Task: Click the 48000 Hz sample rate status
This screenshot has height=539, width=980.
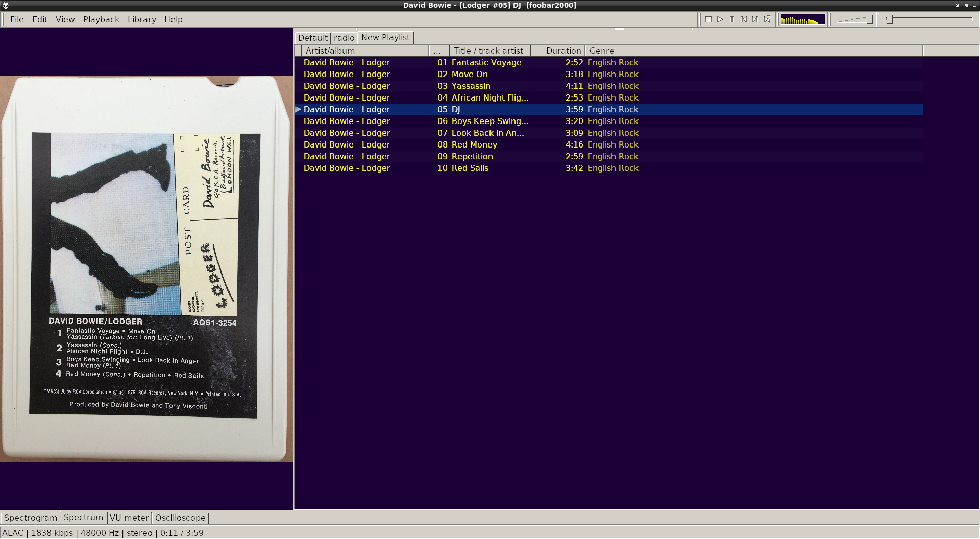Action: point(100,533)
